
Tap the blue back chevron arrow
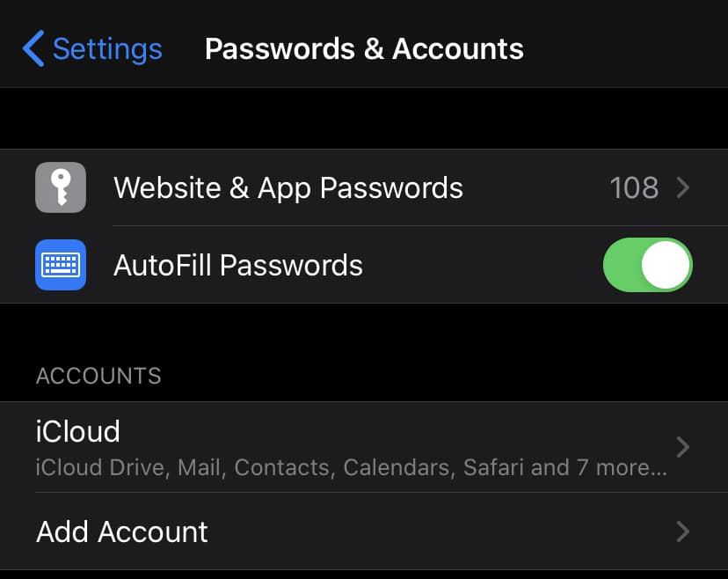(x=33, y=48)
